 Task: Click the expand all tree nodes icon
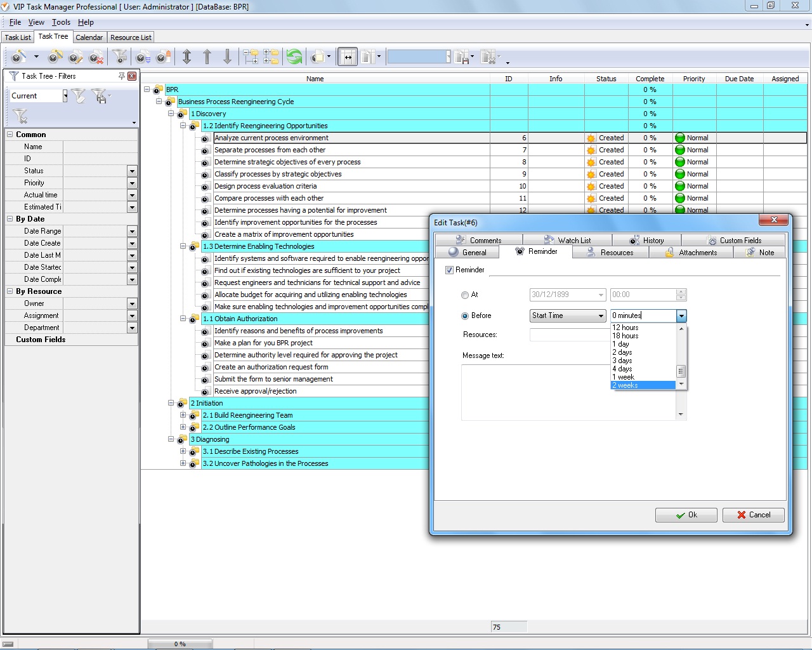coord(251,57)
